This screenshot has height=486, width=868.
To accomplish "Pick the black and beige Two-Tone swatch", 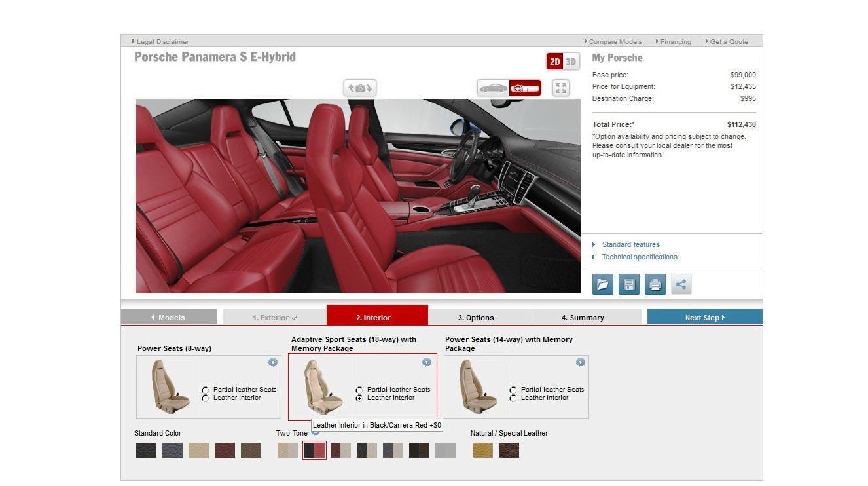I will tap(367, 450).
